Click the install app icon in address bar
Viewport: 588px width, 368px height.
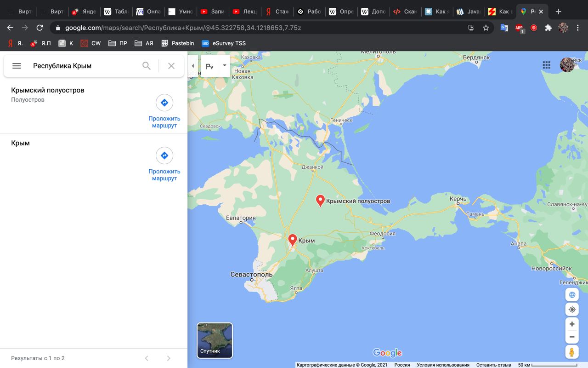pyautogui.click(x=471, y=28)
